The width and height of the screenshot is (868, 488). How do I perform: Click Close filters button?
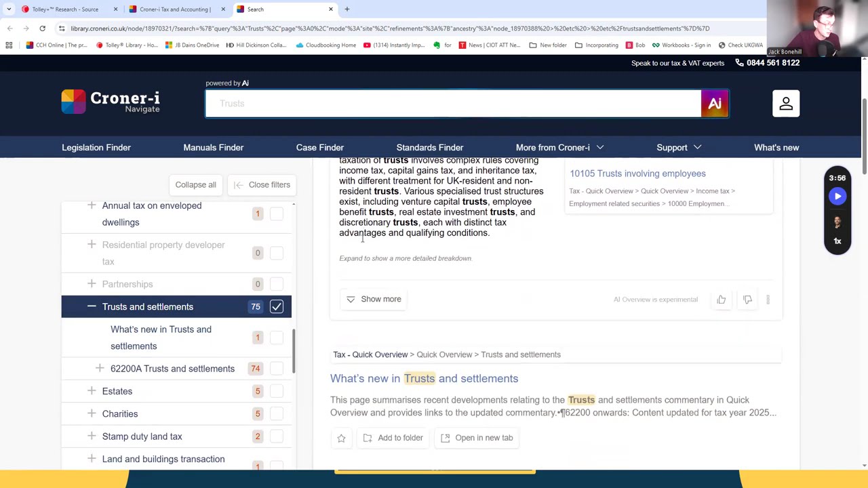pos(262,185)
